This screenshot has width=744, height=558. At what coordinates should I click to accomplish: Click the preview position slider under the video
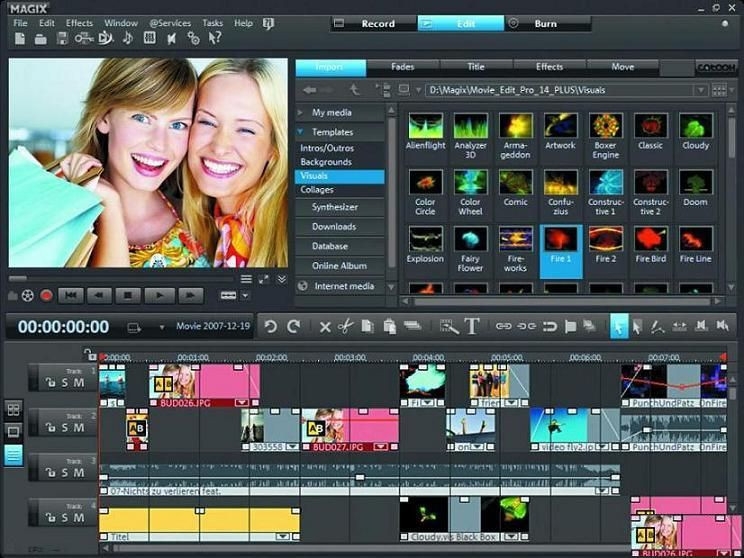121,279
